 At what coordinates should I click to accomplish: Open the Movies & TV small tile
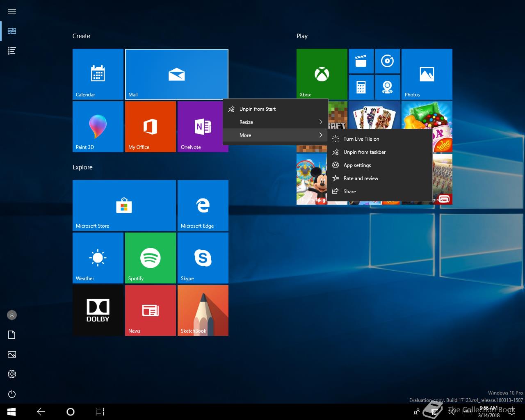tap(361, 61)
